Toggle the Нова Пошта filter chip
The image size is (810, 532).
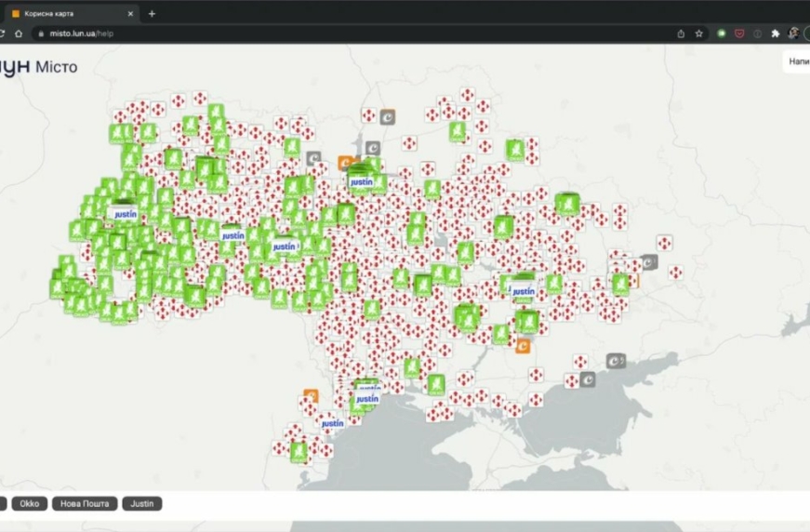tap(85, 504)
